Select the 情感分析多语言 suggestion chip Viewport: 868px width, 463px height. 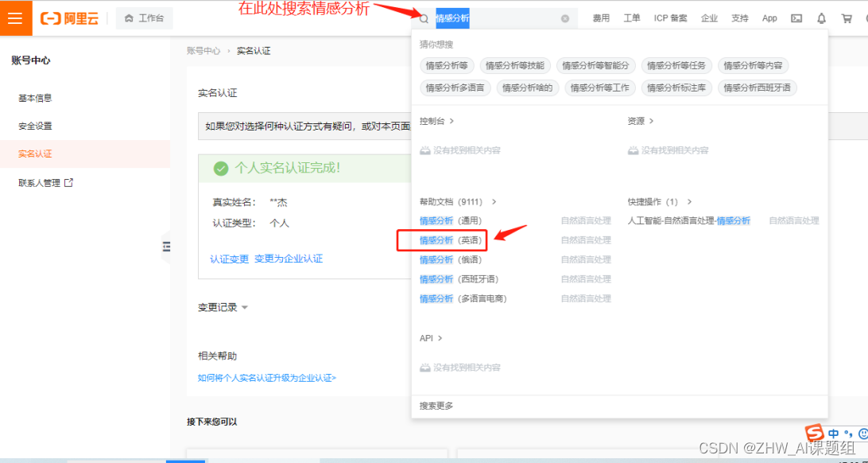[455, 88]
